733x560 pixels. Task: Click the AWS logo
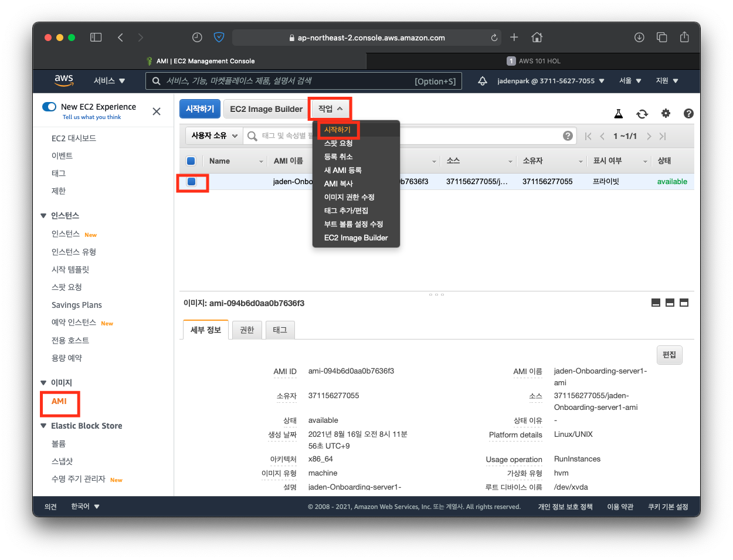(x=64, y=80)
